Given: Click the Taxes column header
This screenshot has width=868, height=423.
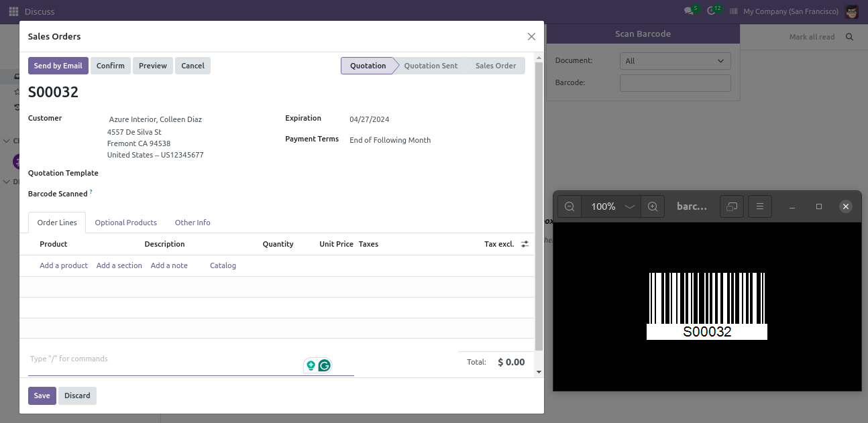Looking at the screenshot, I should pyautogui.click(x=368, y=244).
